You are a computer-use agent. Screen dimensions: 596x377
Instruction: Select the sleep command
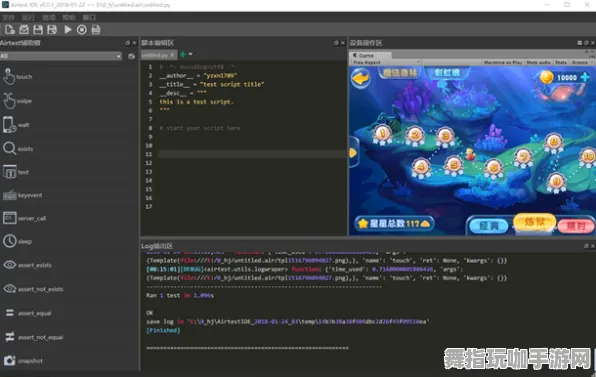(17, 241)
